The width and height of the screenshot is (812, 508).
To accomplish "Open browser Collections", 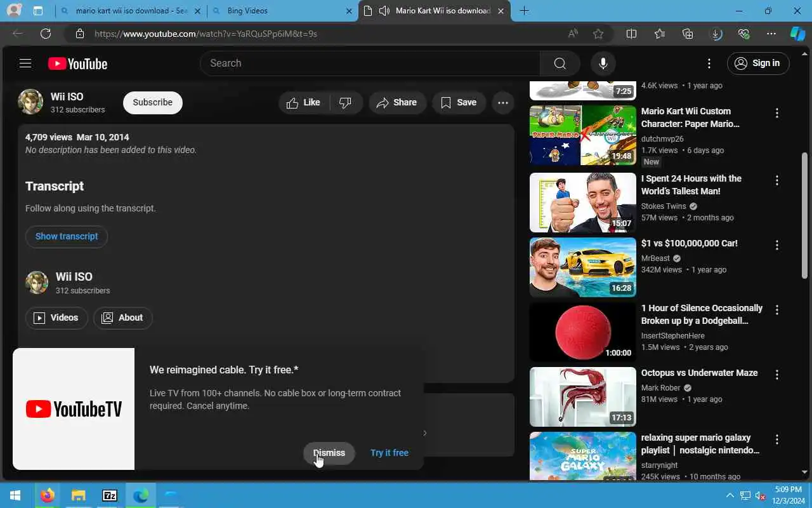I will 688,34.
